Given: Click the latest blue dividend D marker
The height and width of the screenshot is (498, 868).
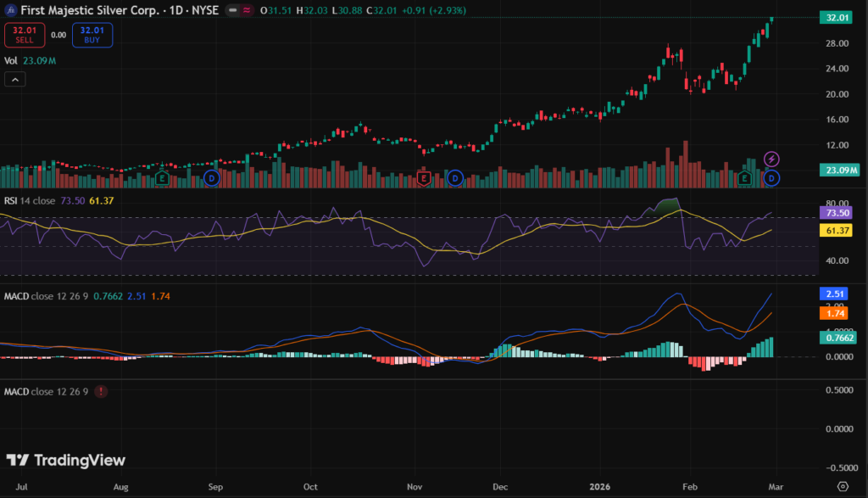Looking at the screenshot, I should 771,178.
